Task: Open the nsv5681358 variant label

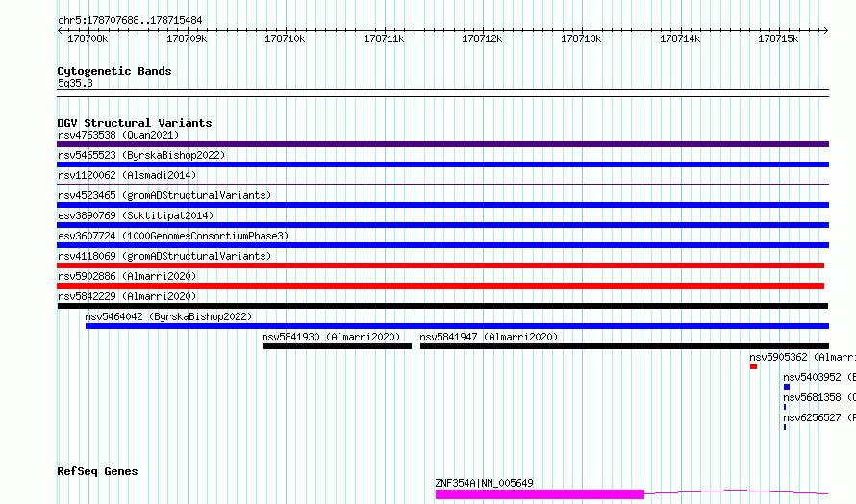Action: click(x=818, y=397)
